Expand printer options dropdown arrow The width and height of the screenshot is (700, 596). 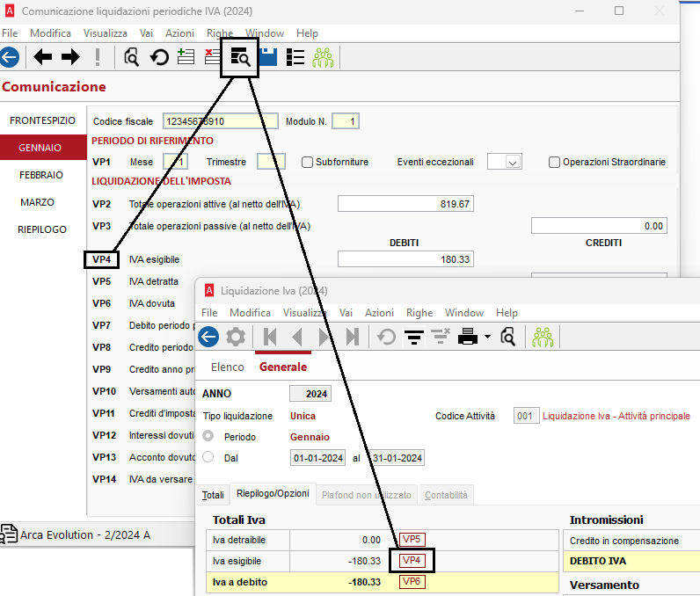point(487,337)
